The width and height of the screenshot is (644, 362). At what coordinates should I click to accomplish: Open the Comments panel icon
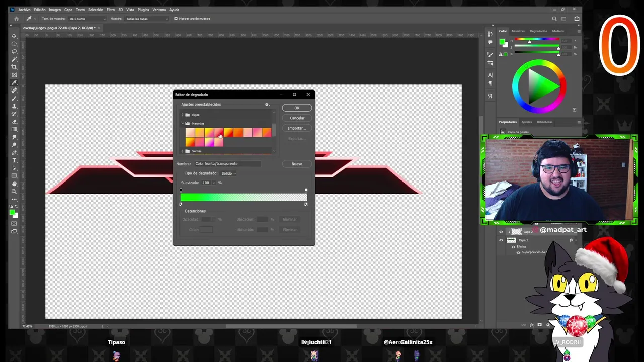[x=490, y=42]
